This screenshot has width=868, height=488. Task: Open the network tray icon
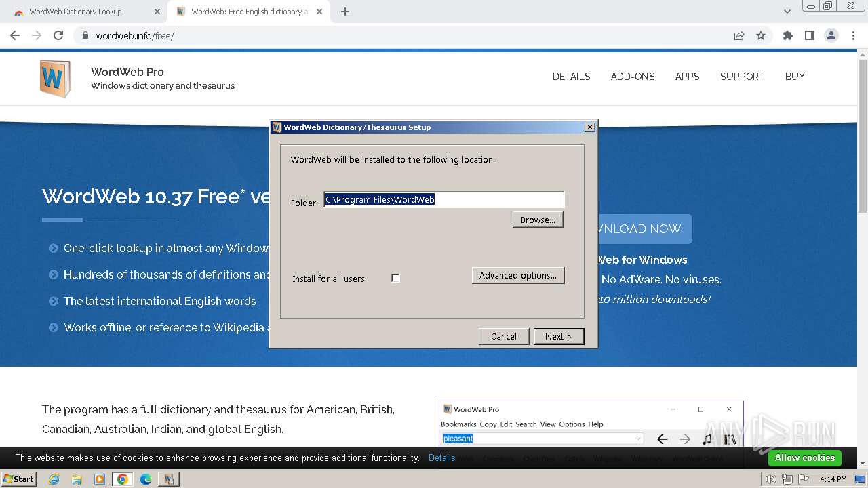[787, 479]
